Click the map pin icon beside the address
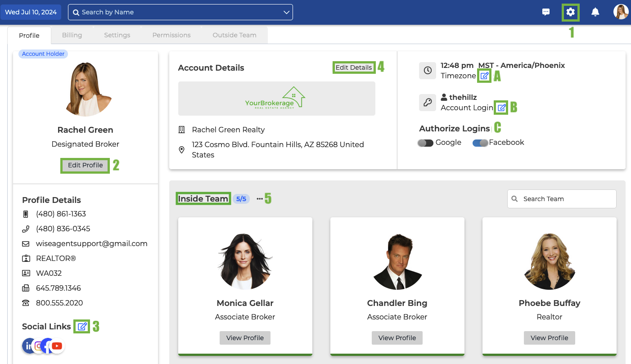Image resolution: width=631 pixels, height=364 pixels. [x=182, y=150]
